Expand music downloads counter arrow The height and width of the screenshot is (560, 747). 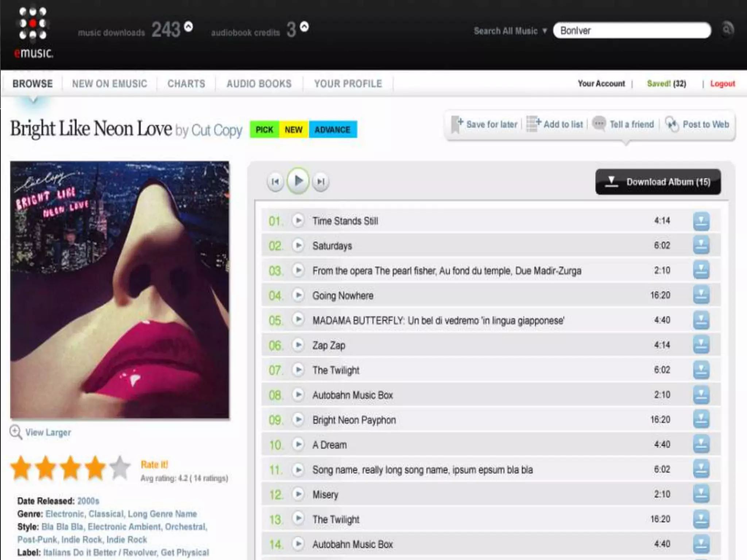pyautogui.click(x=189, y=27)
